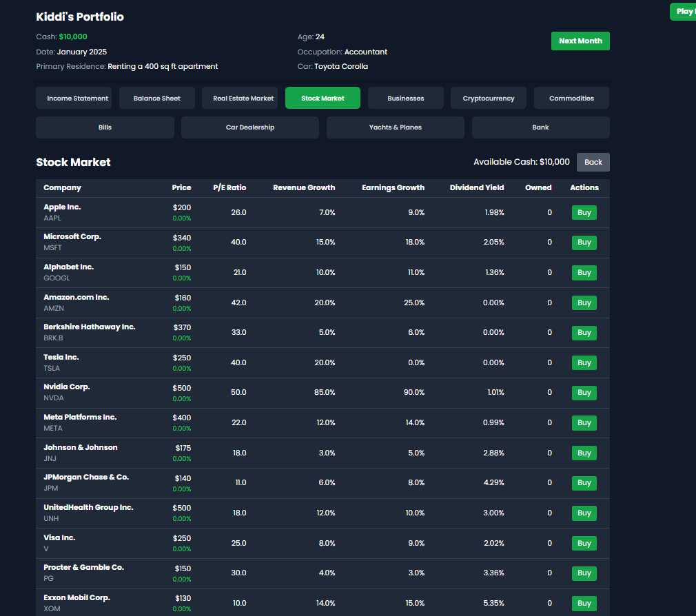Viewport: 696px width, 616px height.
Task: Buy Procter & Gamble Co. shares
Action: click(x=584, y=573)
